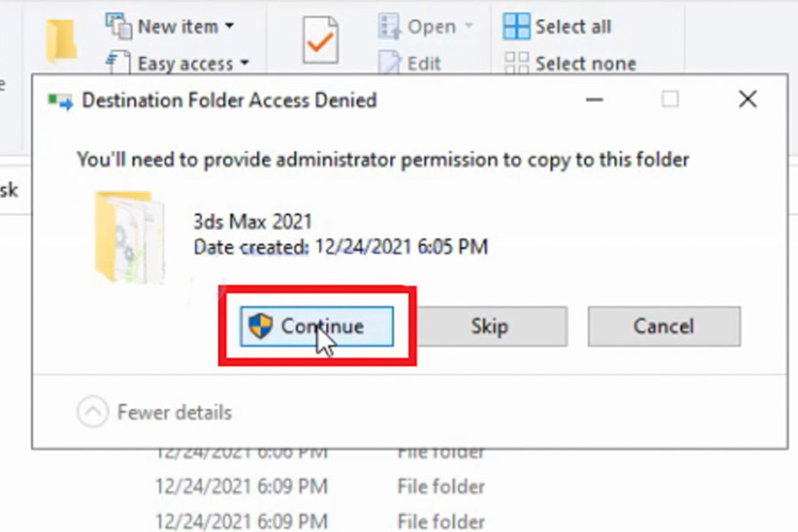Image resolution: width=798 pixels, height=532 pixels.
Task: Click the Skip button
Action: coord(489,326)
